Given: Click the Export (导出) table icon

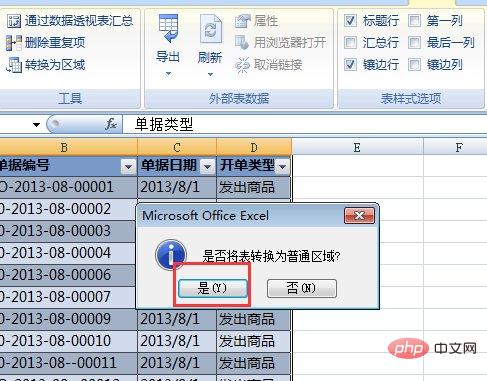Looking at the screenshot, I should (x=168, y=28).
